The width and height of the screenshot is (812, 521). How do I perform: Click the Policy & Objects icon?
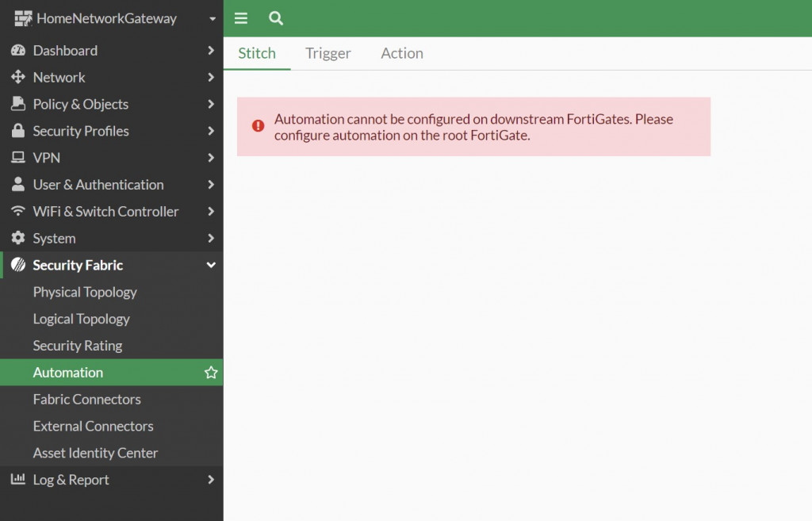pos(18,104)
